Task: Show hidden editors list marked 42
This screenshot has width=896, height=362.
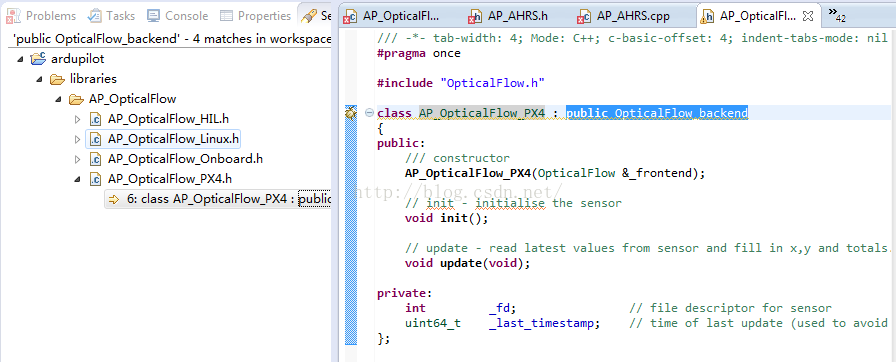Action: [837, 15]
